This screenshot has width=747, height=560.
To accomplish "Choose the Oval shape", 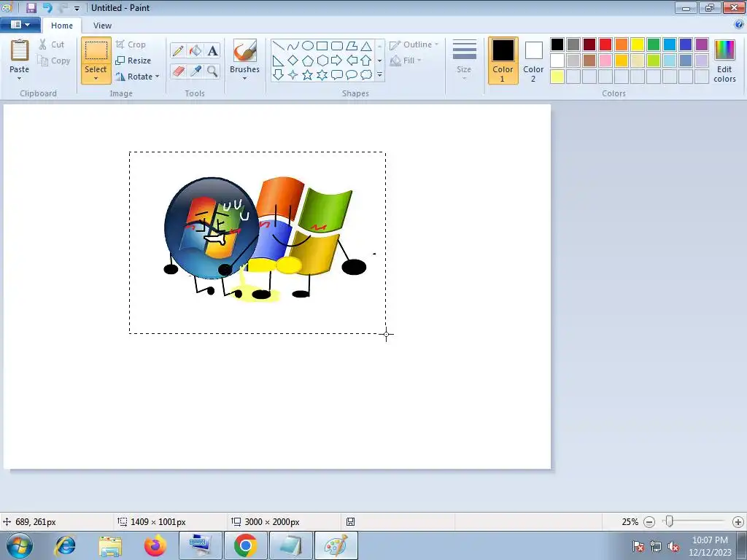I will pyautogui.click(x=308, y=46).
